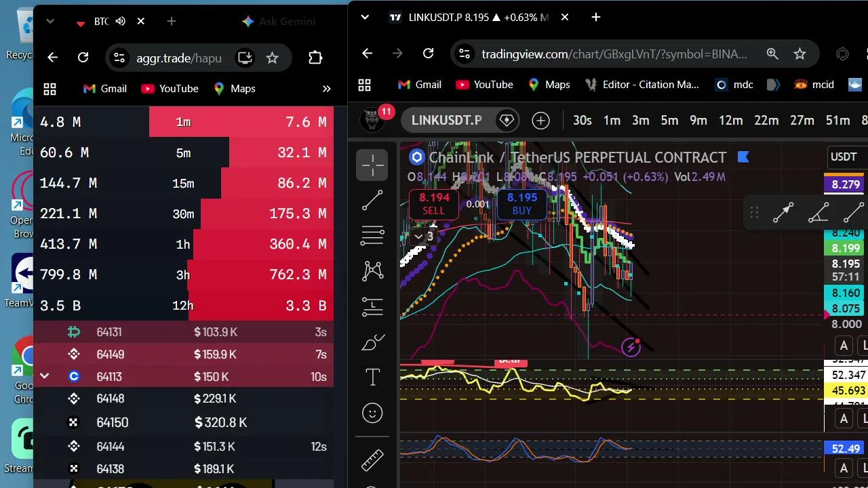This screenshot has width=868, height=488.
Task: Pick the arrow line tool in floating toolbar
Action: [783, 213]
